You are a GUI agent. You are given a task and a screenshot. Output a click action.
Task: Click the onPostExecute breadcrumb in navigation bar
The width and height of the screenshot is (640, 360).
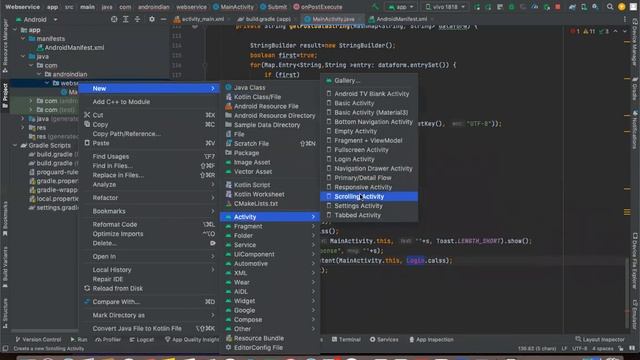(318, 7)
